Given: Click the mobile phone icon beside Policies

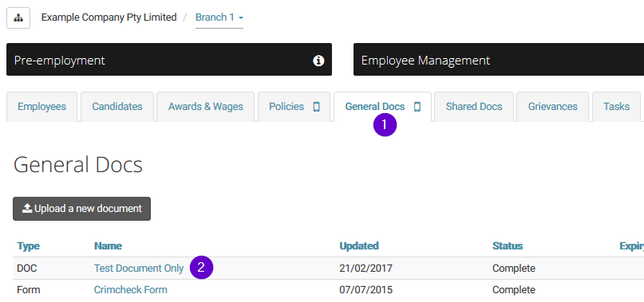Looking at the screenshot, I should point(316,107).
